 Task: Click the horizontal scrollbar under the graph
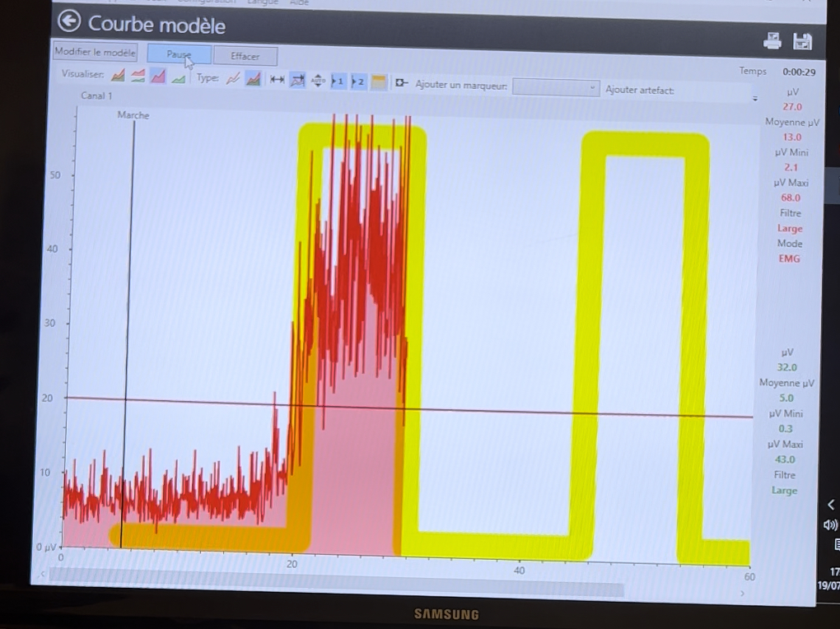click(x=337, y=582)
